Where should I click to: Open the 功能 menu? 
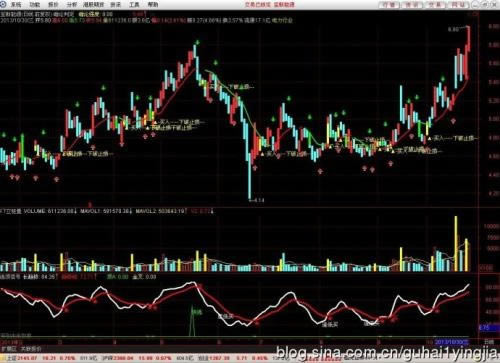34,4
